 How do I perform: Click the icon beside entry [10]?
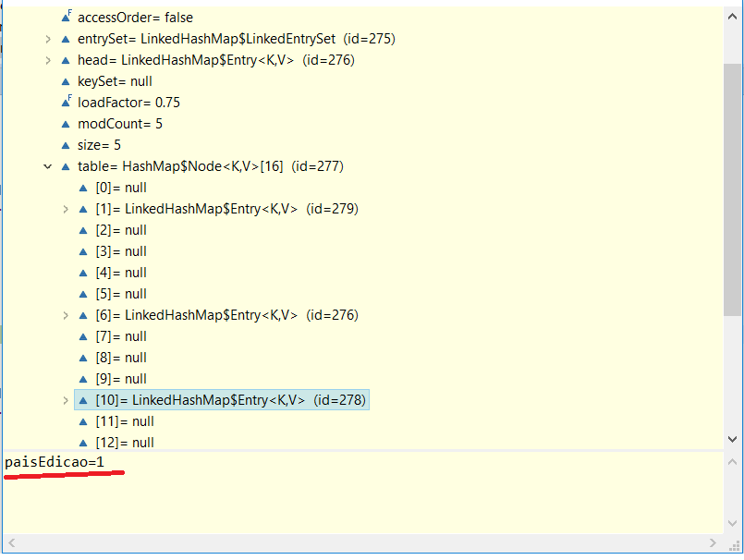pyautogui.click(x=83, y=401)
